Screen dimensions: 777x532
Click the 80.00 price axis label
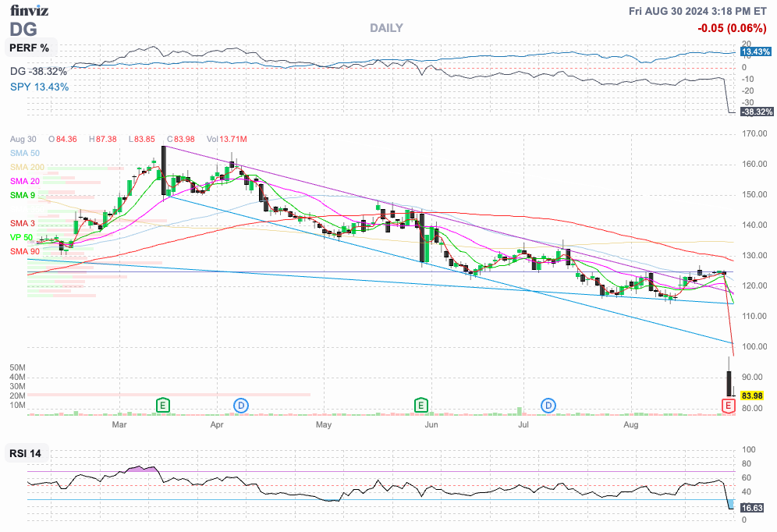(x=753, y=408)
